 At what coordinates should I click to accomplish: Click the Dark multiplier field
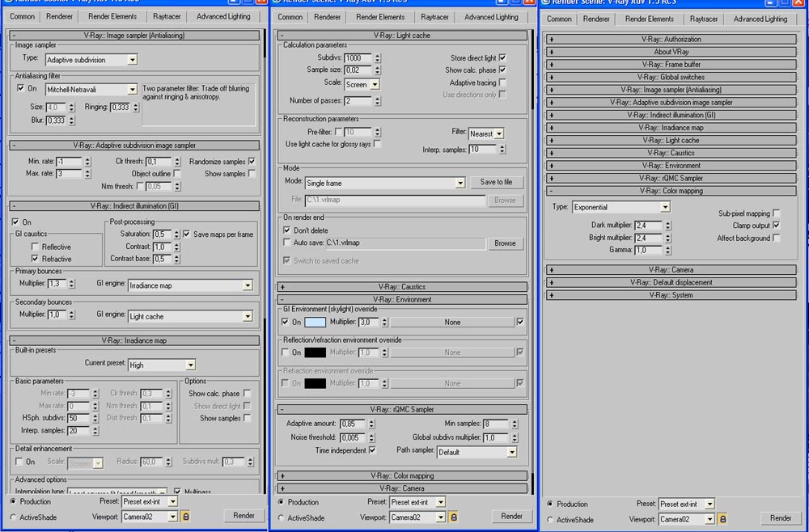tap(649, 226)
